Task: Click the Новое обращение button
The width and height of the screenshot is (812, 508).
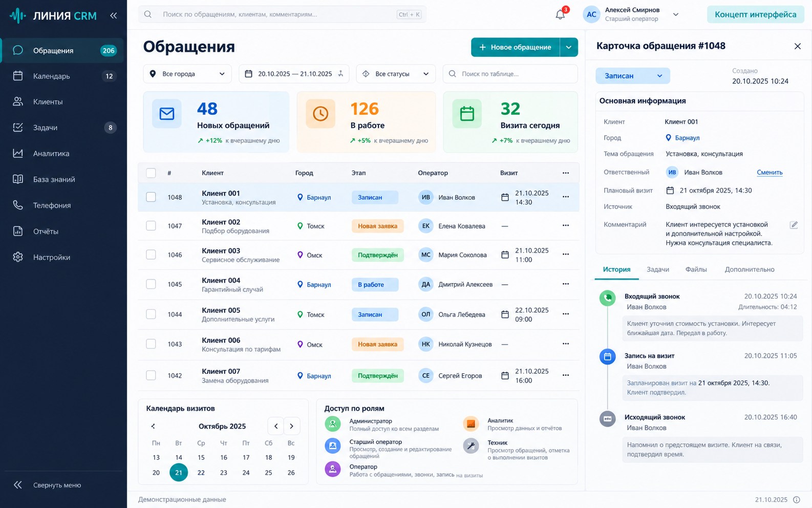Action: click(516, 47)
